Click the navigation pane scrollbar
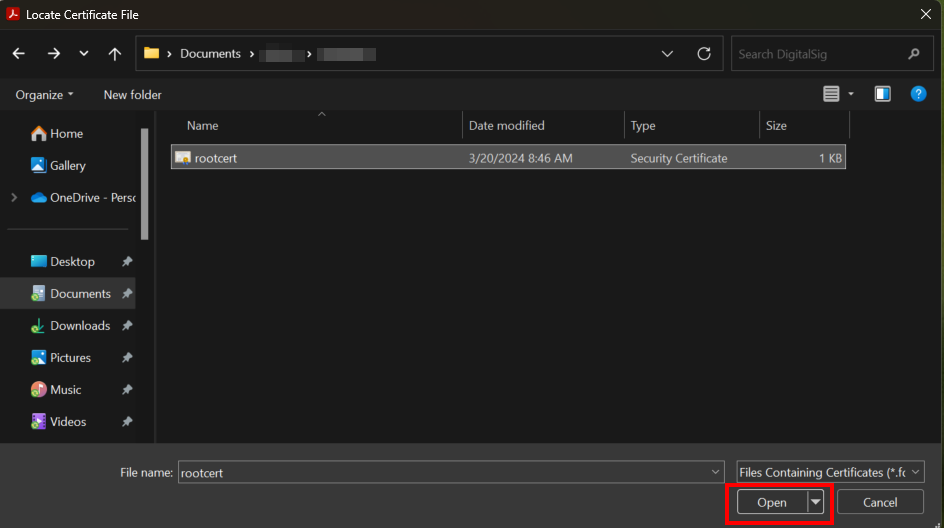Viewport: 944px width, 528px height. pos(144,184)
